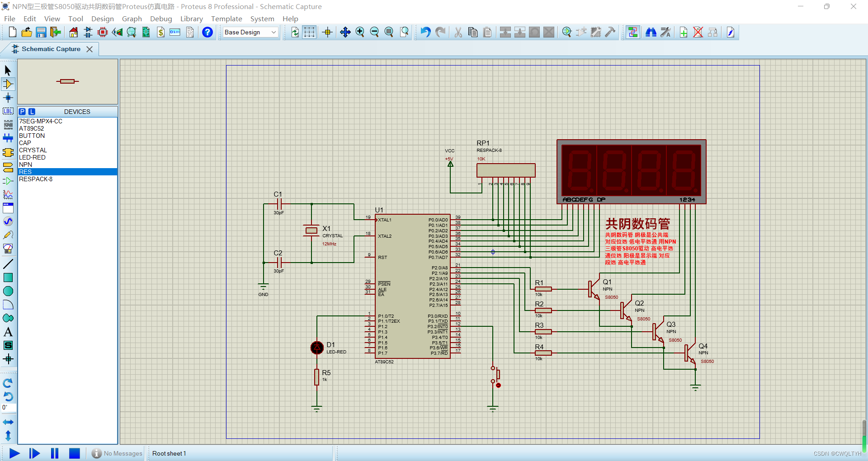Viewport: 868px width, 461px height.
Task: Click the Open Project folder icon
Action: pyautogui.click(x=27, y=32)
